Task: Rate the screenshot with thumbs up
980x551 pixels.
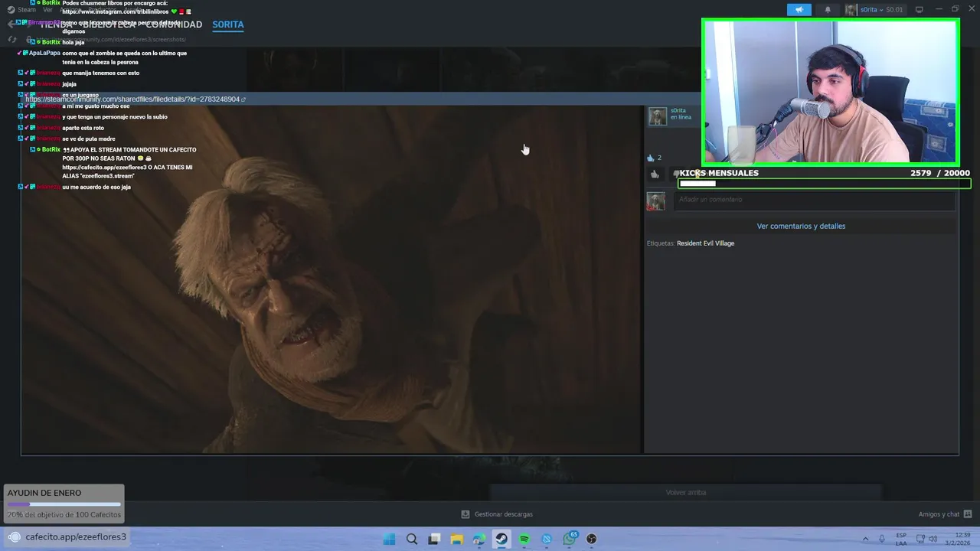Action: click(x=655, y=174)
